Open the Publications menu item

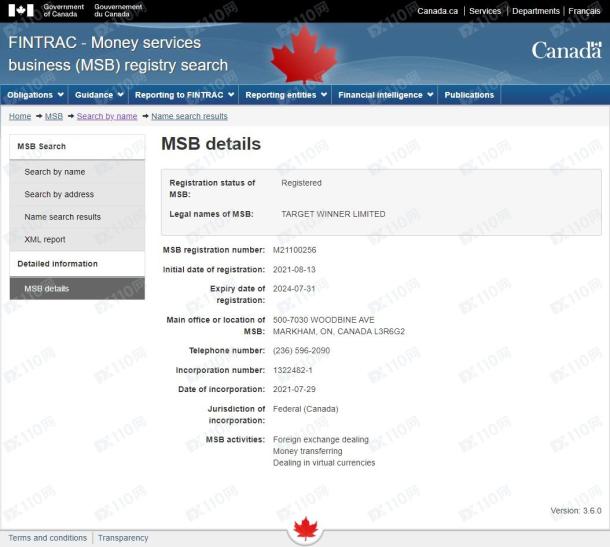[469, 95]
